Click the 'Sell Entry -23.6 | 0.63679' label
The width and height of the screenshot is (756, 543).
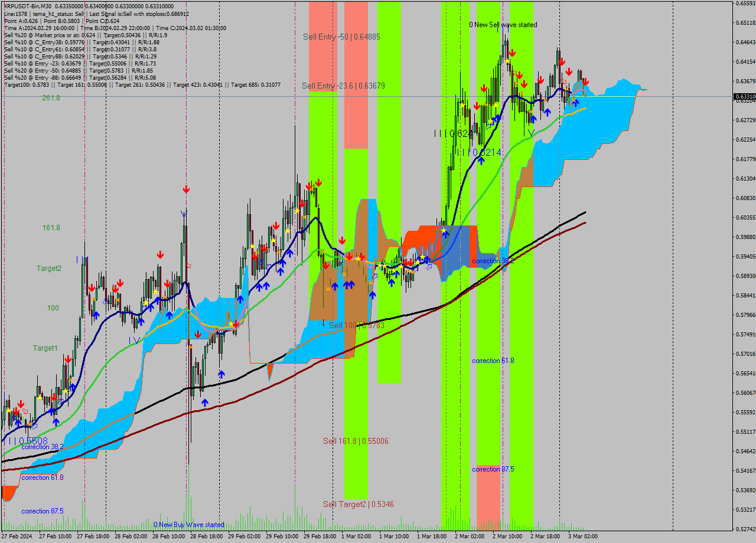[343, 86]
